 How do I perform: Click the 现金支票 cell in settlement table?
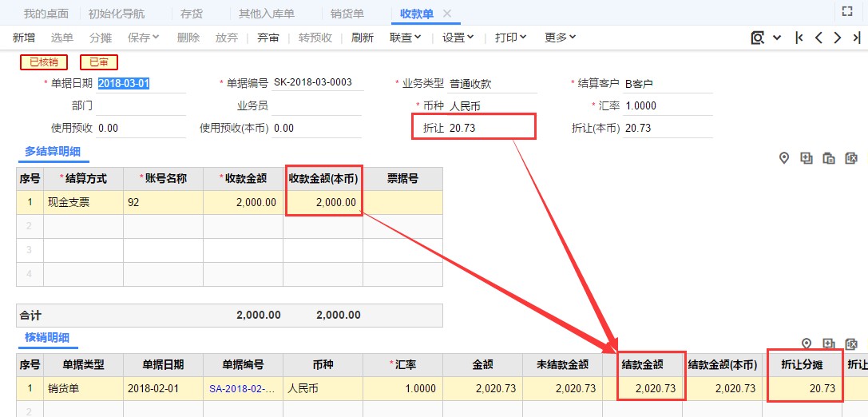pyautogui.click(x=84, y=203)
